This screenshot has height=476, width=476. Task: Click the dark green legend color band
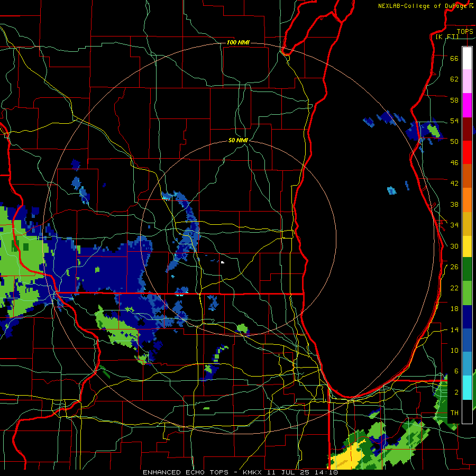pos(467,269)
